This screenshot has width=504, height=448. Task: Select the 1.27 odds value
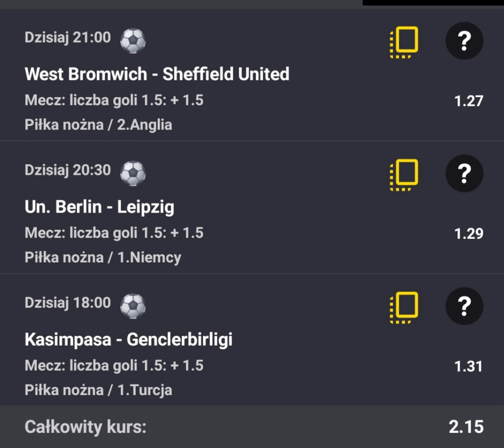point(468,101)
